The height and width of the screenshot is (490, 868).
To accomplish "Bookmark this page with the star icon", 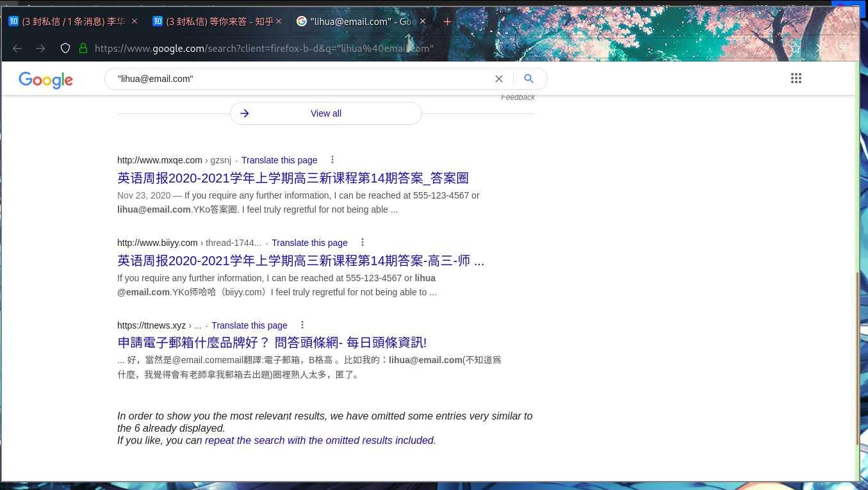I will [796, 48].
